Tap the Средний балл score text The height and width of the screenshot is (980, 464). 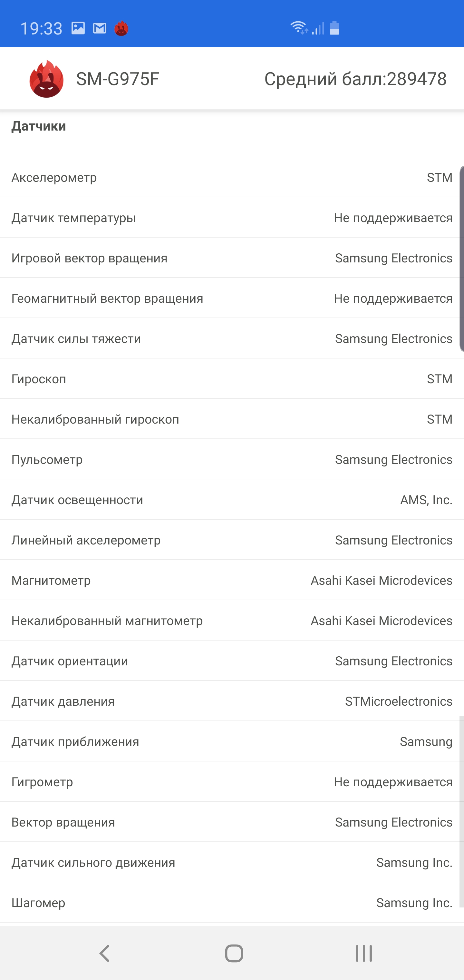(355, 79)
